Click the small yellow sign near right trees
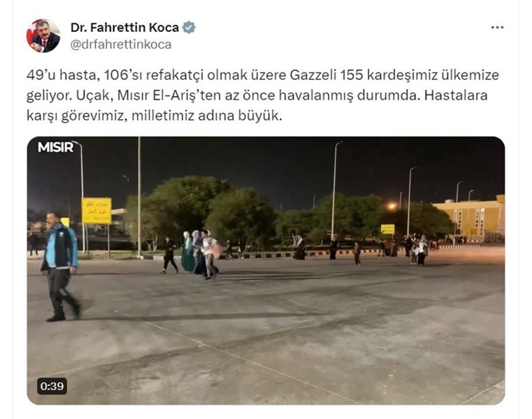The height and width of the screenshot is (419, 532). pos(388,229)
